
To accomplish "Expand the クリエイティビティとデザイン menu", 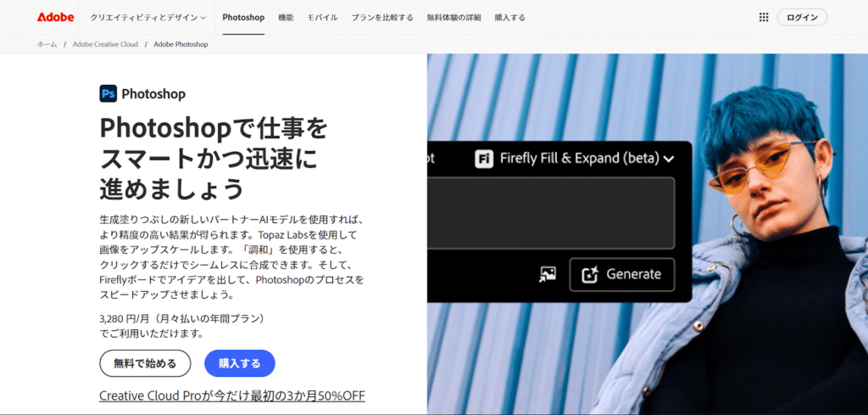I will coord(147,17).
